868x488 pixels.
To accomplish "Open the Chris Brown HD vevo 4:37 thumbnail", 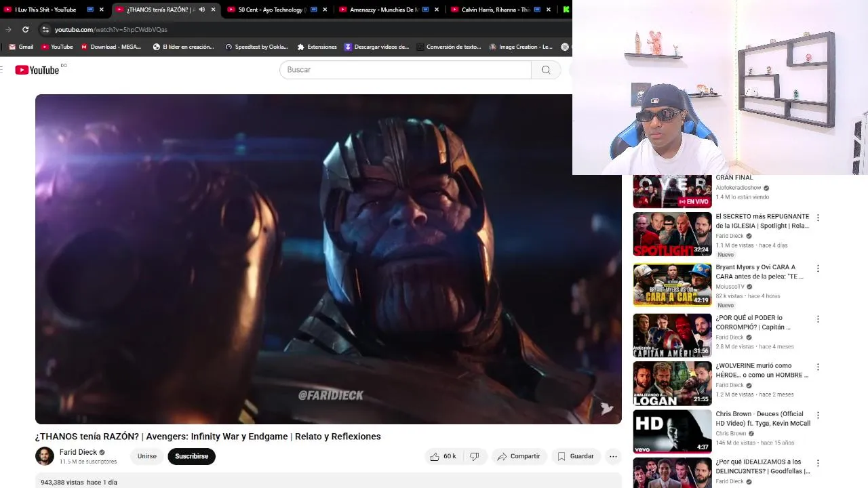I will 672,432.
